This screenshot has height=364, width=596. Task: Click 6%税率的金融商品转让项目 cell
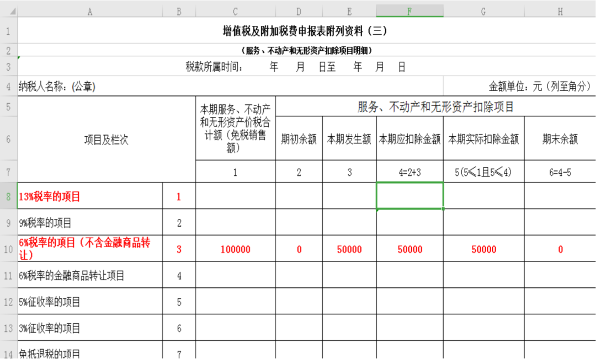click(90, 275)
